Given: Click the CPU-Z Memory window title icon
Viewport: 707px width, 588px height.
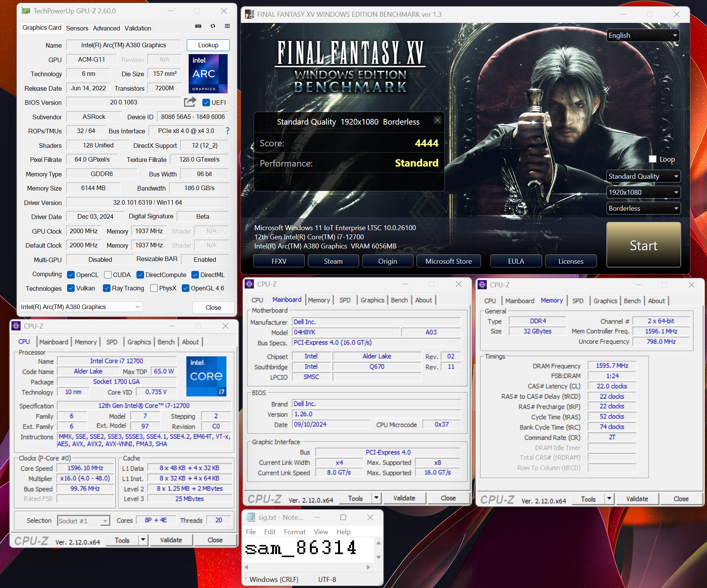Looking at the screenshot, I should [482, 285].
